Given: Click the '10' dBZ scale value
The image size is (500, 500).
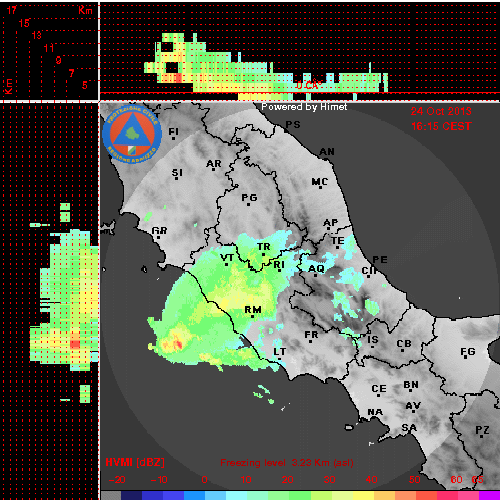Looking at the screenshot, I should 246,480.
